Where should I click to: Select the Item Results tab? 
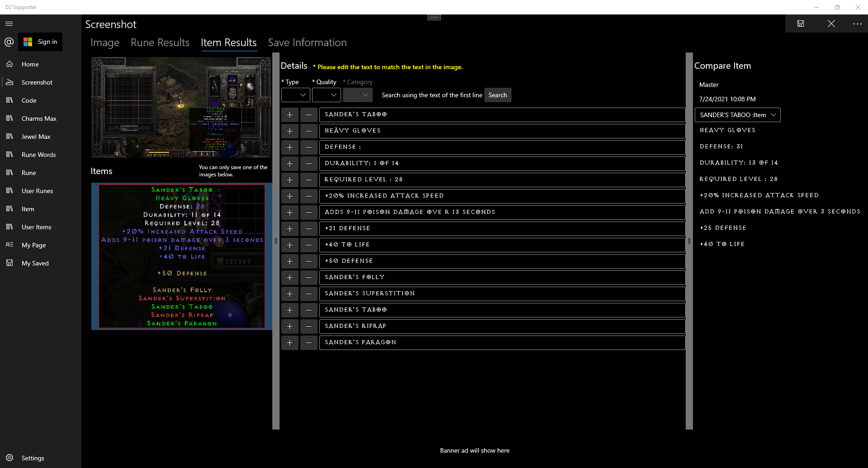(229, 43)
